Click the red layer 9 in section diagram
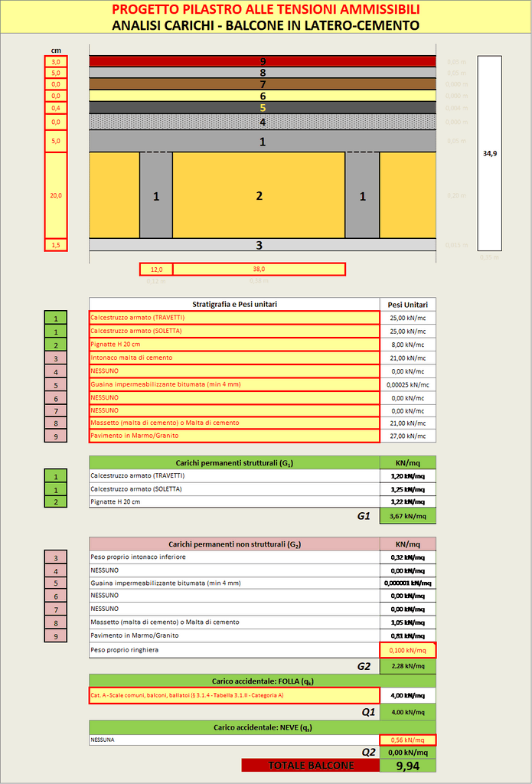Screen dimensions: 532x784 pyautogui.click(x=263, y=61)
